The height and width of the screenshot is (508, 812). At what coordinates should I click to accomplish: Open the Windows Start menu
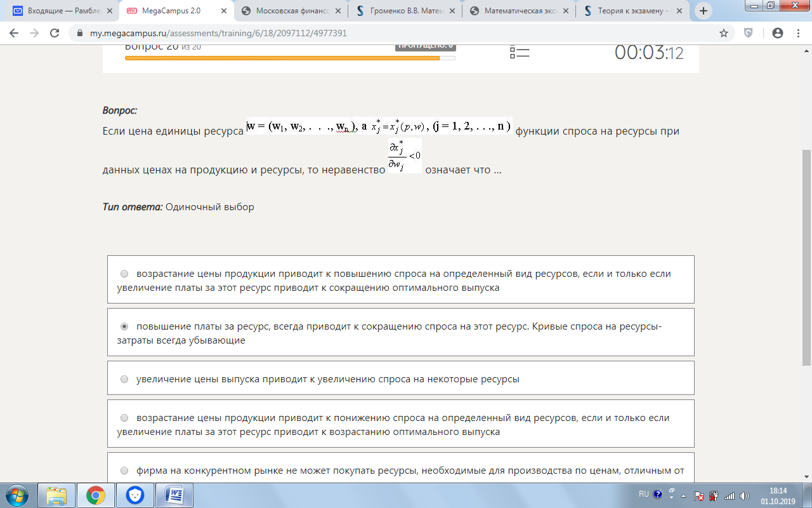pyautogui.click(x=16, y=495)
